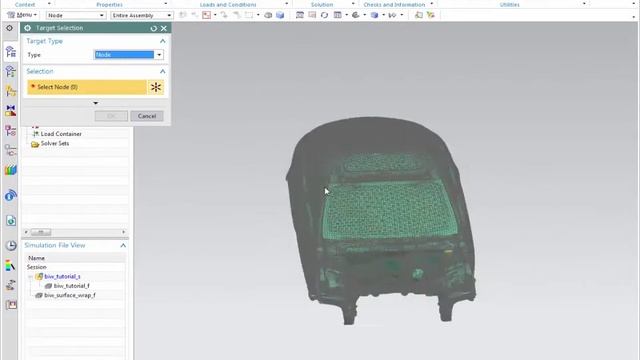Click the table layout icon in toolbar

point(337,15)
